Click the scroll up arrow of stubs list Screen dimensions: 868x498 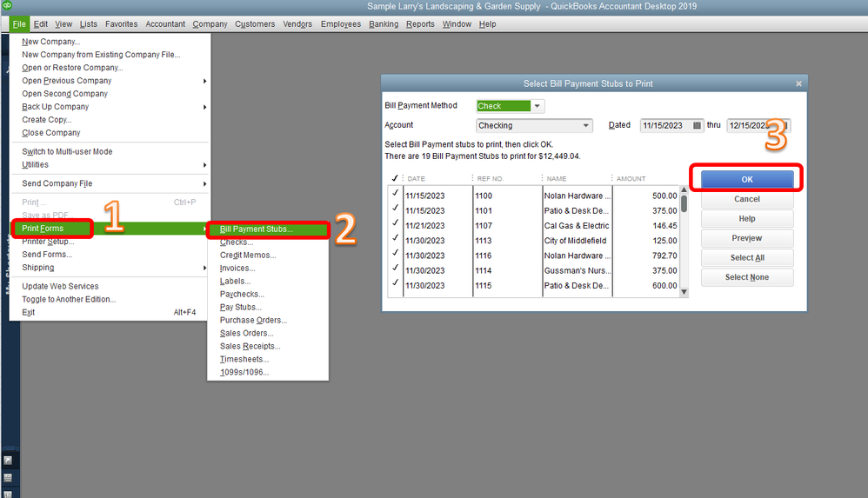pos(684,189)
